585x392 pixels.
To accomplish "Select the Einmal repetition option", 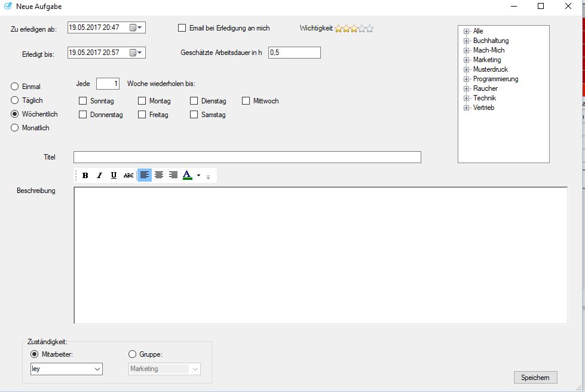I will [14, 87].
